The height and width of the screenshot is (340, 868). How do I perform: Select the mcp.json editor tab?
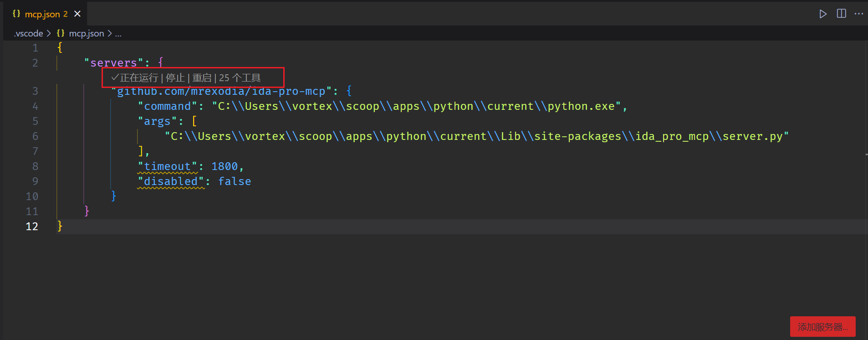tap(46, 14)
